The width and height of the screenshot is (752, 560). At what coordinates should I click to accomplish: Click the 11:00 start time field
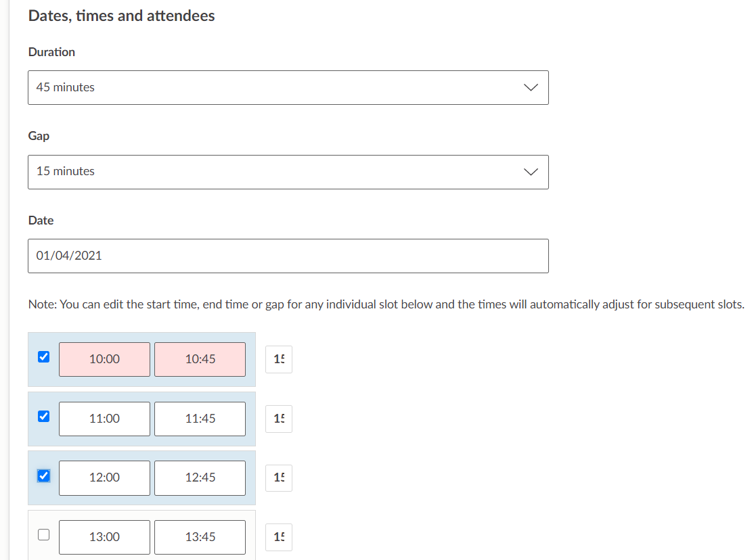(x=104, y=419)
